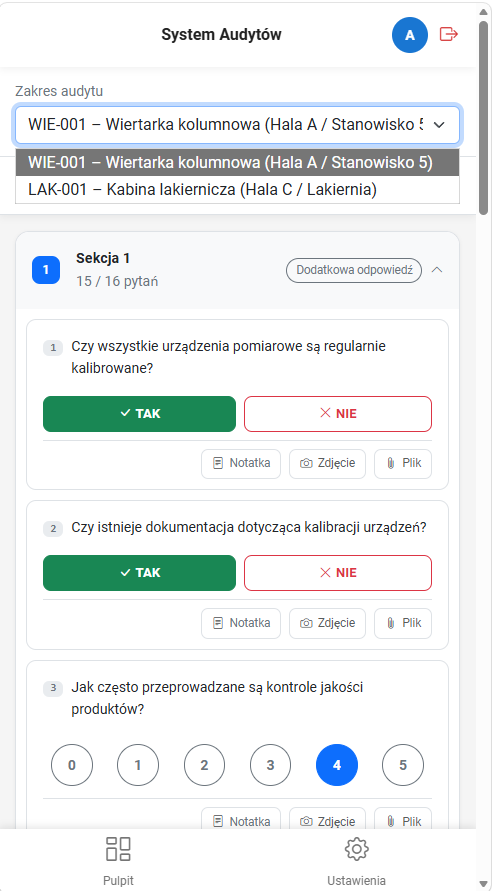Answer NIE for question 1
492x891 pixels.
pyautogui.click(x=338, y=414)
